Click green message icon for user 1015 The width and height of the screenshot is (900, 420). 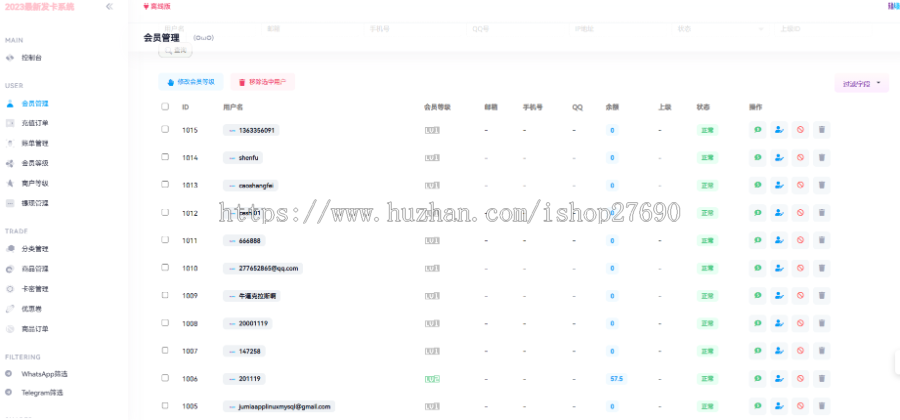758,130
